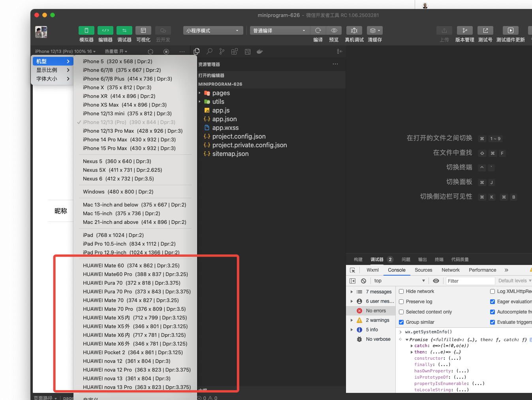Viewport: 532px width, 400px height.
Task: Open real device debugging (真机调试)
Action: 354,30
